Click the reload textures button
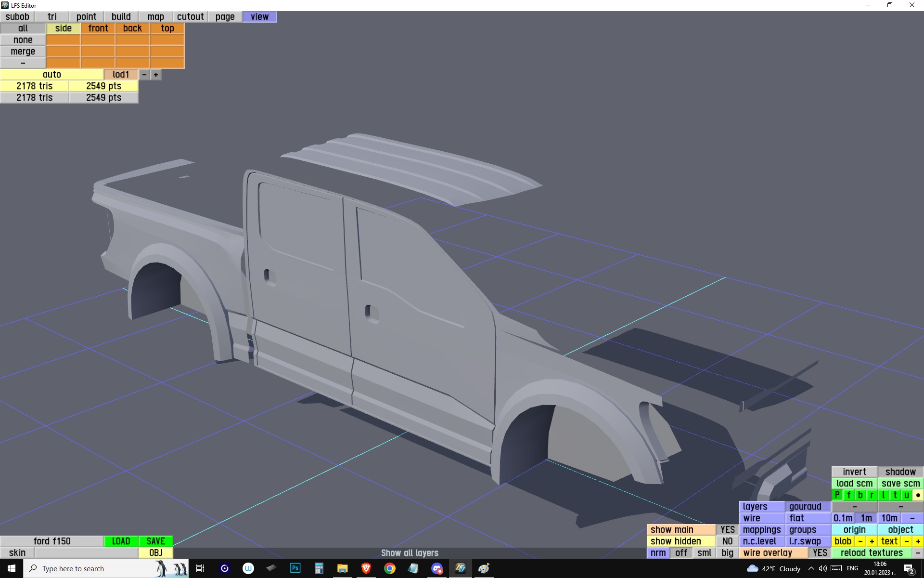924x578 pixels. [871, 553]
